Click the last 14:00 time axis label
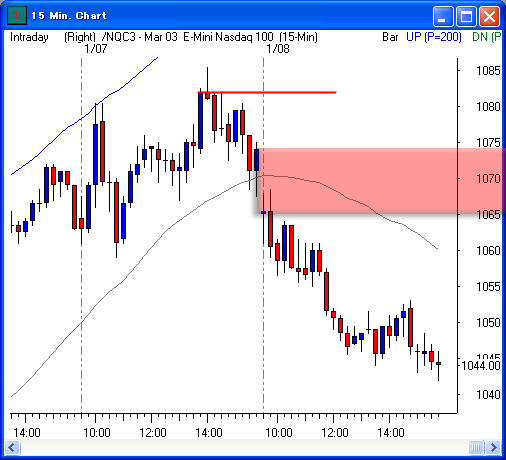Screen dimensions: 506x460 [x=391, y=433]
